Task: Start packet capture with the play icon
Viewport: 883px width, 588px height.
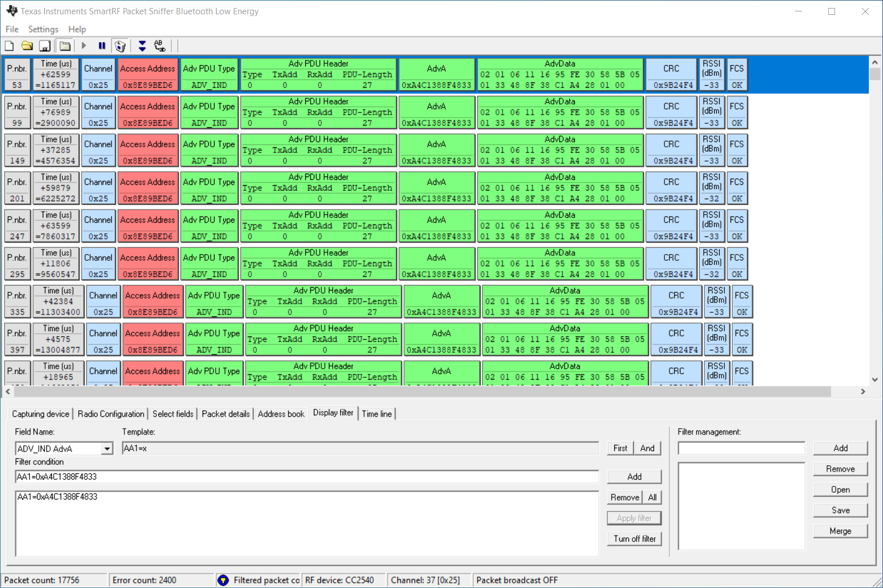Action: (84, 46)
